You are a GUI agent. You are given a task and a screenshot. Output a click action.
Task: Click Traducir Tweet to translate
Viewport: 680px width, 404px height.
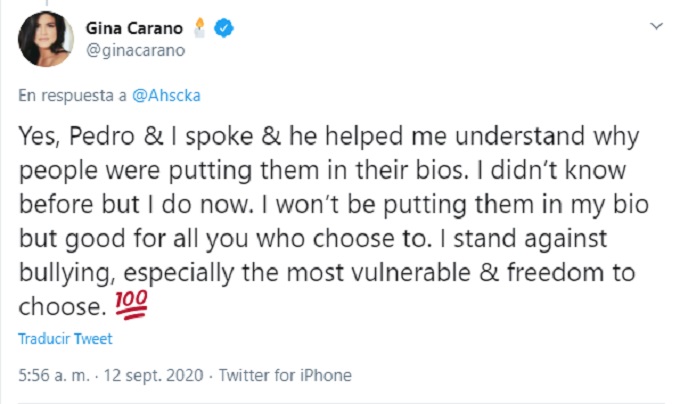click(66, 338)
